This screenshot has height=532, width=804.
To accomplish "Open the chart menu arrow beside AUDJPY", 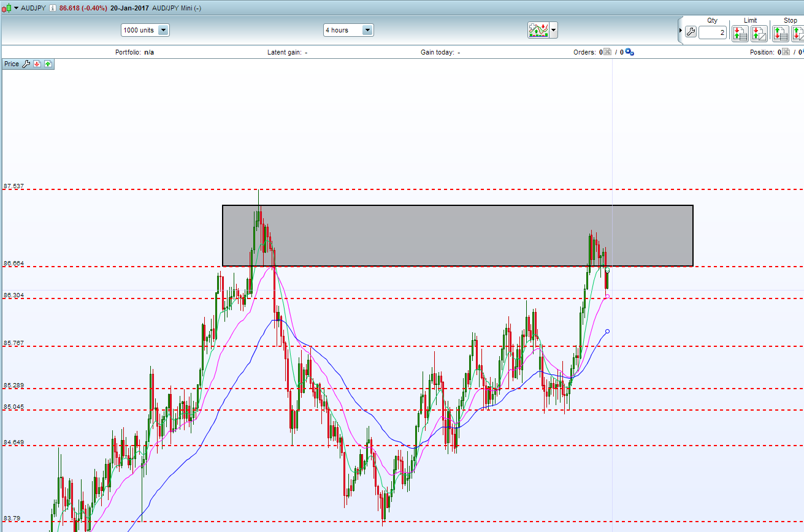I will 15,8.
